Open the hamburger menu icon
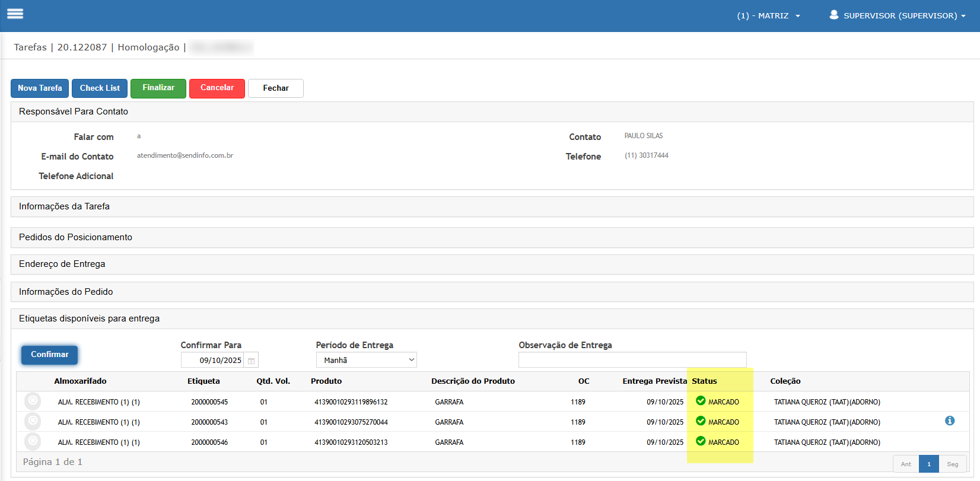Viewport: 980px width, 481px height. (x=15, y=14)
